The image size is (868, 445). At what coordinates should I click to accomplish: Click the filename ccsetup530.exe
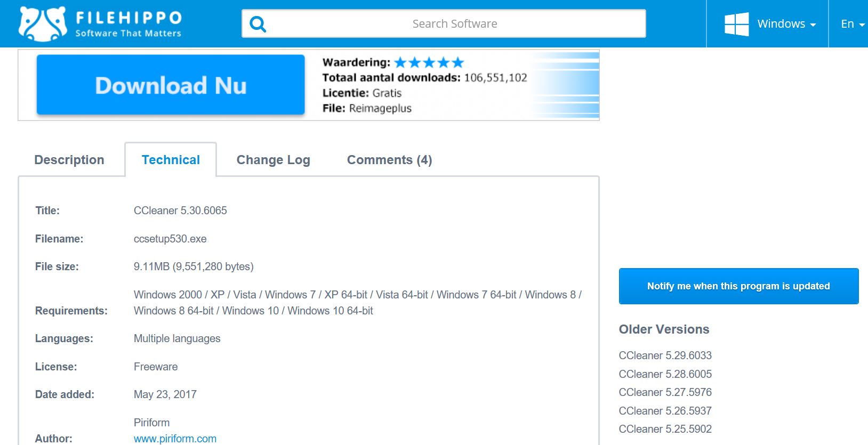tap(170, 239)
